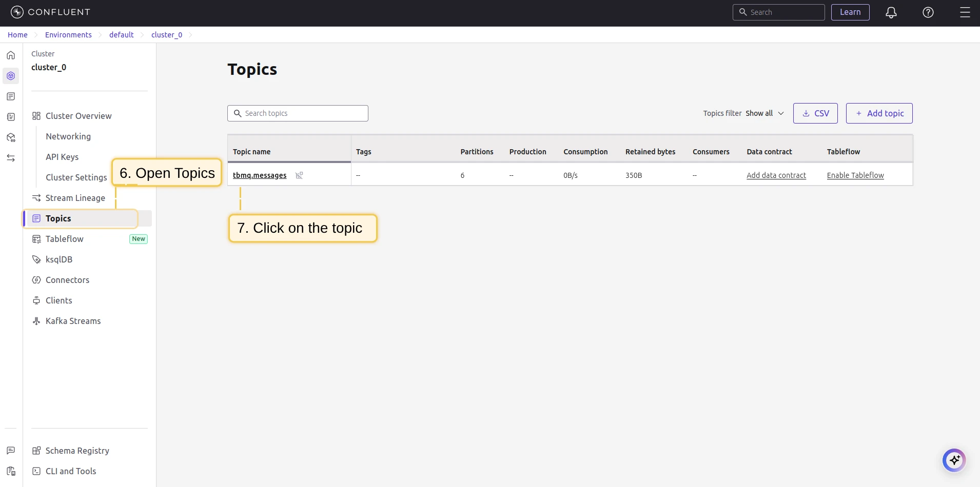
Task: Click the Cluster Overview icon
Action: pos(36,116)
